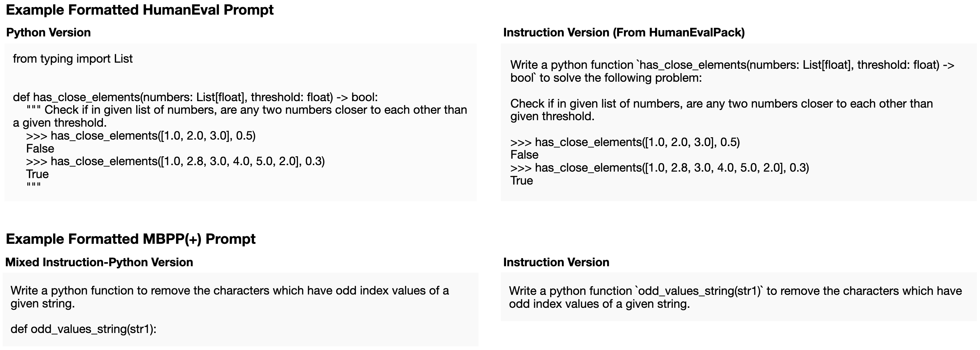Click "bool` to solve the following problem:" line

tap(606, 78)
